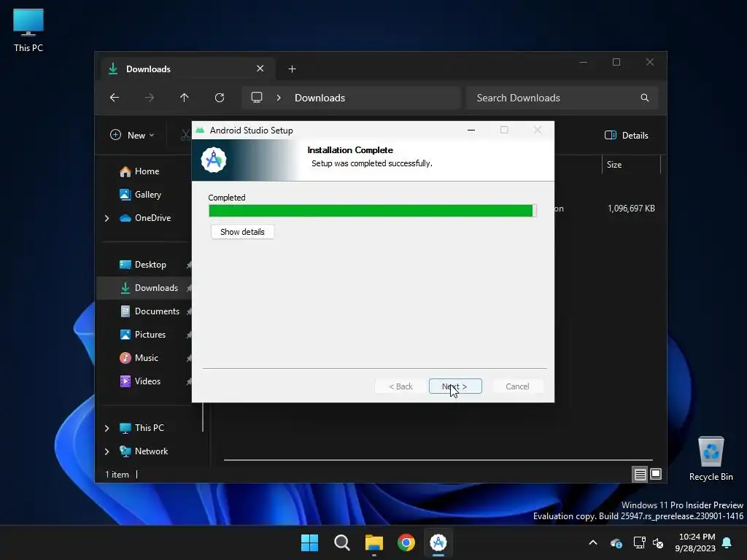Select the This PC desktop icon
The height and width of the screenshot is (560, 747).
pos(28,30)
